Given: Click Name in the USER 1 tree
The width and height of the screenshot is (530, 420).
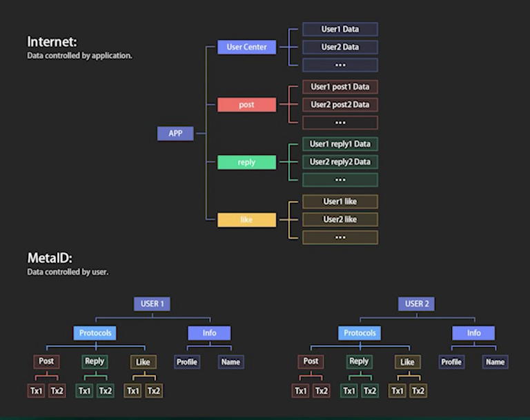Looking at the screenshot, I should coord(231,362).
